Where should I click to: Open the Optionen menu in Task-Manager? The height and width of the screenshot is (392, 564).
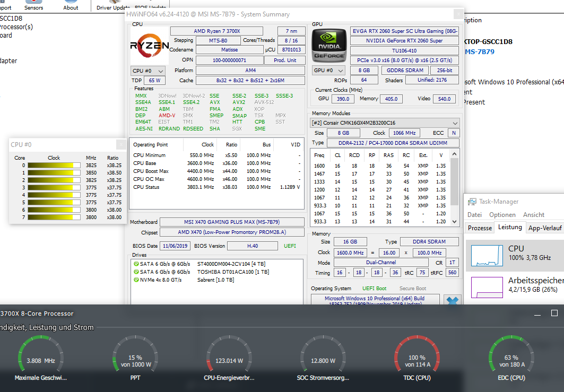[502, 214]
